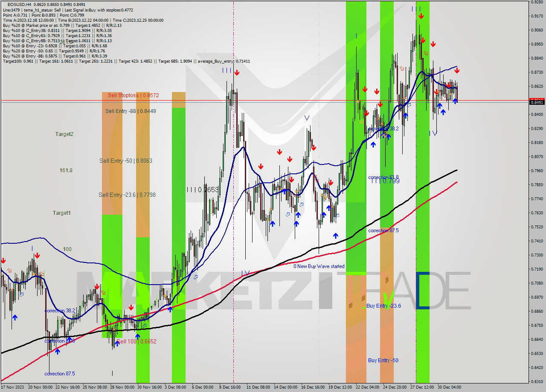Click the 'Sell Entry -23.6 | 0.7798' label

(x=127, y=195)
